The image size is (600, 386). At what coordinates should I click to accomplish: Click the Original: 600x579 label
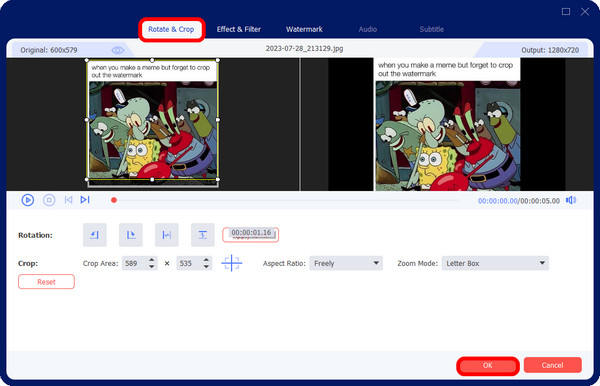coord(49,50)
